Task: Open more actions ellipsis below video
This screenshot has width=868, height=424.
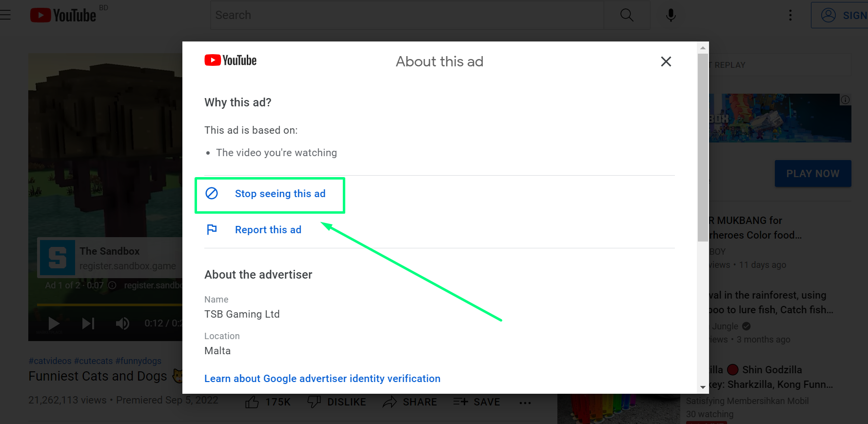Action: click(x=525, y=403)
